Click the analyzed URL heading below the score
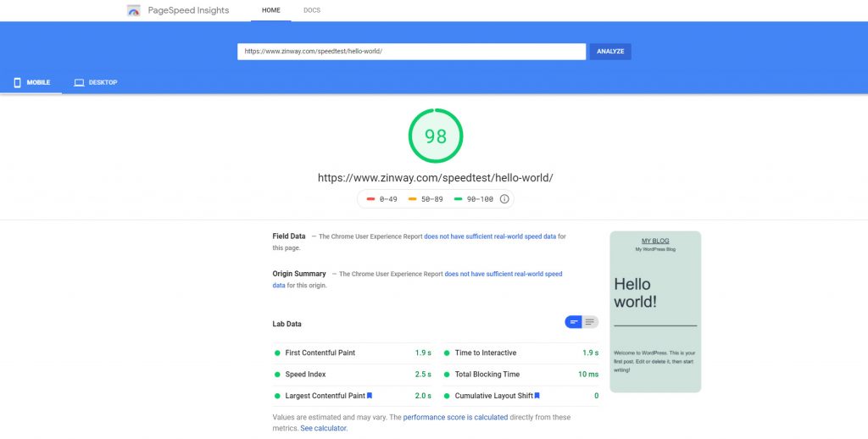868x439 pixels. [x=435, y=178]
